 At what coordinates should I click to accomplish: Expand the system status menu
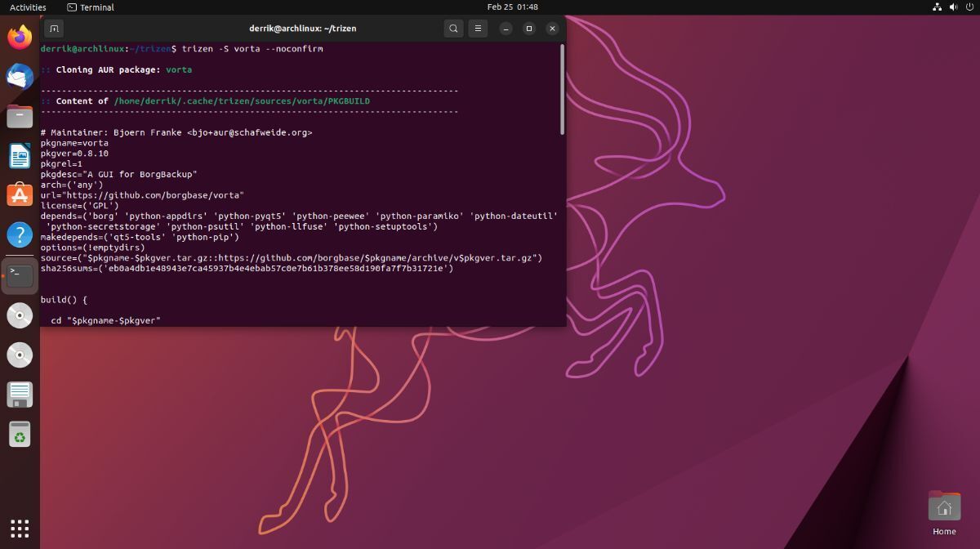pyautogui.click(x=952, y=7)
